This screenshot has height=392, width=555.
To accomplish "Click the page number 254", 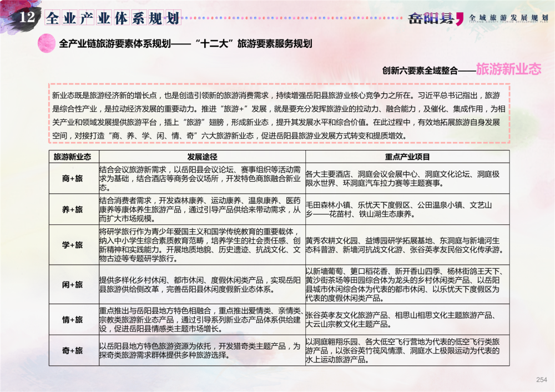I will coord(542,380).
